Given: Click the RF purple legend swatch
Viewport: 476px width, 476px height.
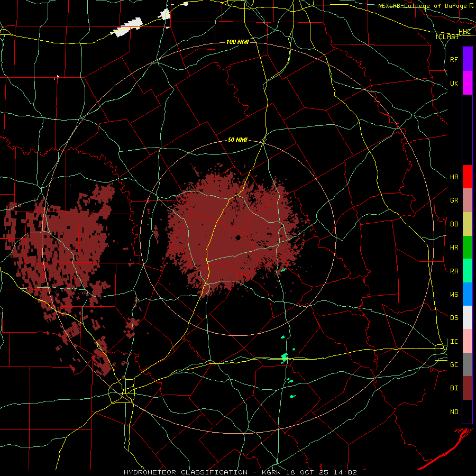Looking at the screenshot, I should click(x=467, y=59).
